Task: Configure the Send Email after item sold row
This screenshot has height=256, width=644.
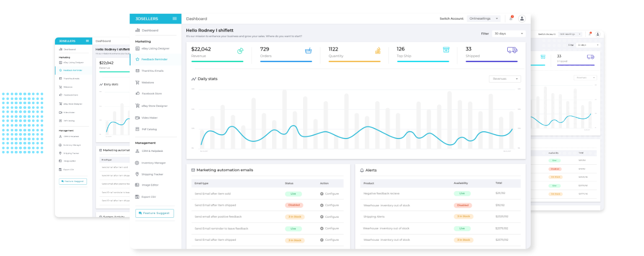Action: tap(329, 193)
